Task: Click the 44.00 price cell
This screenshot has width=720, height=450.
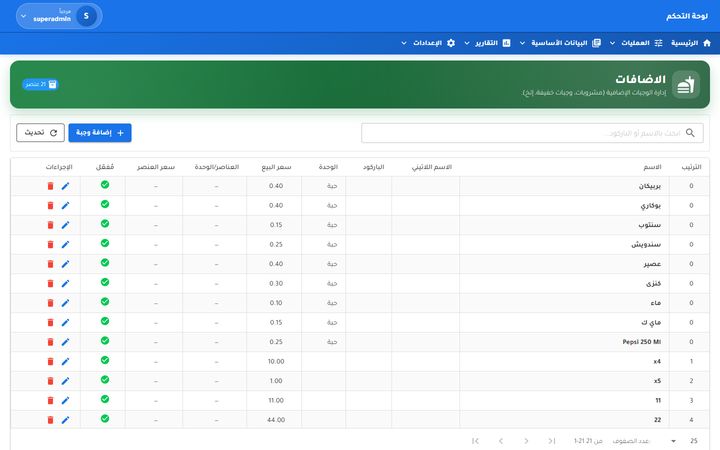Action: (276, 420)
